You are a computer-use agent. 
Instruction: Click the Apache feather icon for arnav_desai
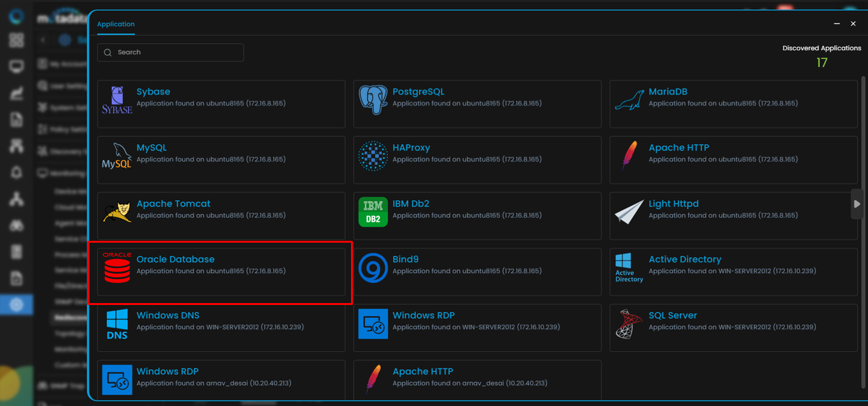pyautogui.click(x=373, y=379)
